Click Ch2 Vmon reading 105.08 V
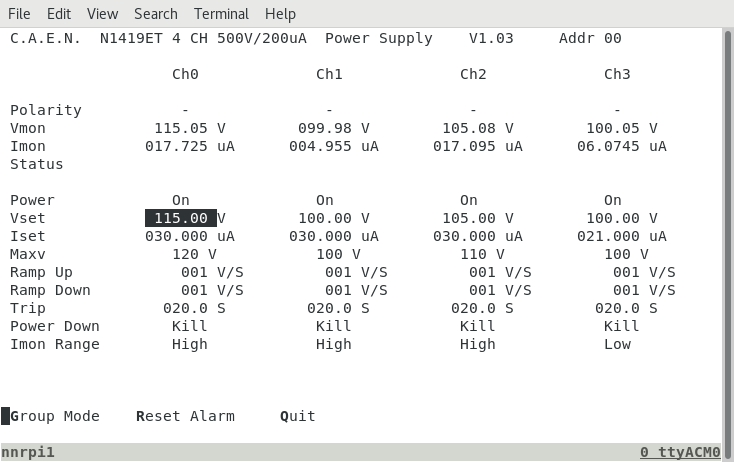 point(478,128)
